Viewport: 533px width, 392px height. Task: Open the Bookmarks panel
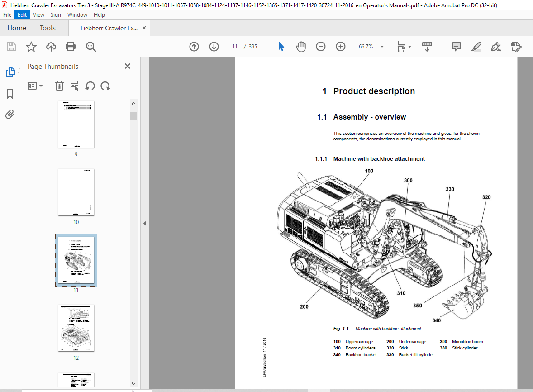(x=10, y=94)
